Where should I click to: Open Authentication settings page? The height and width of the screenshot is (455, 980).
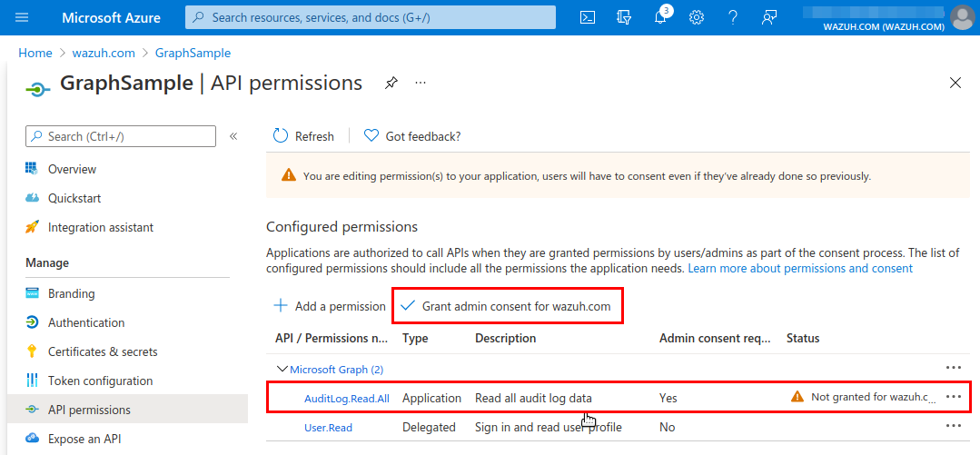[86, 323]
